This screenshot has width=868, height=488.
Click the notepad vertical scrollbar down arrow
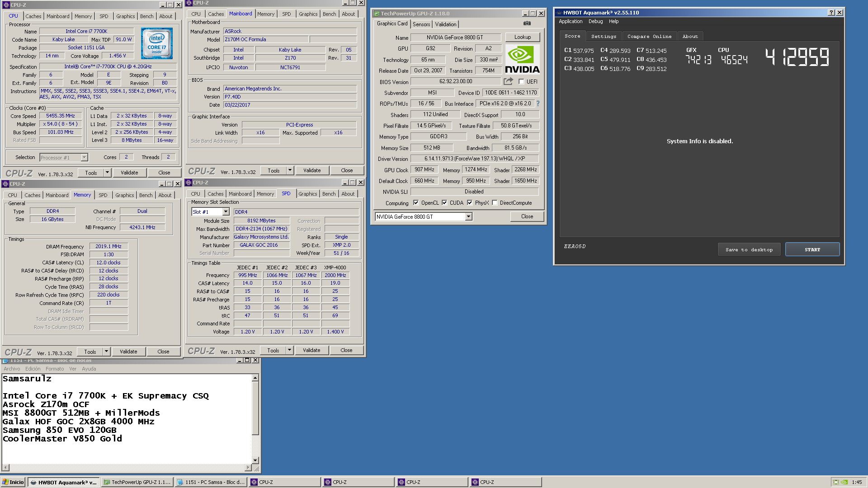tap(255, 460)
